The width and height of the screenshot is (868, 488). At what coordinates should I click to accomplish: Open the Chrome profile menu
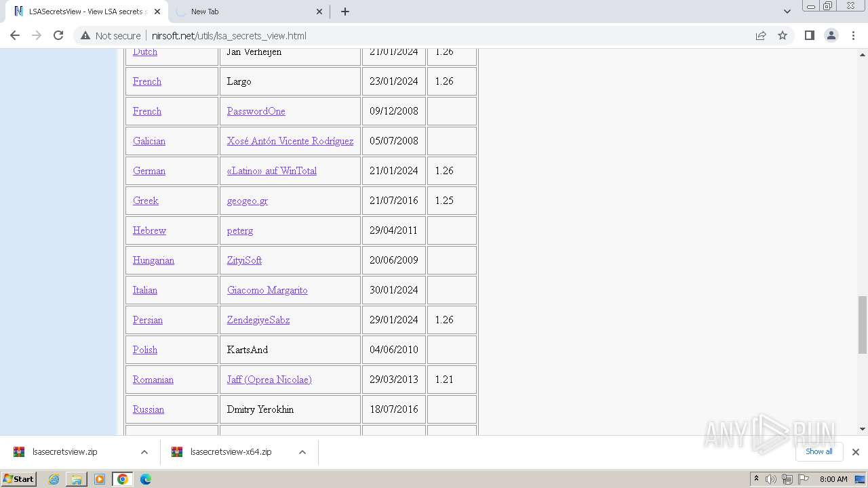[831, 35]
